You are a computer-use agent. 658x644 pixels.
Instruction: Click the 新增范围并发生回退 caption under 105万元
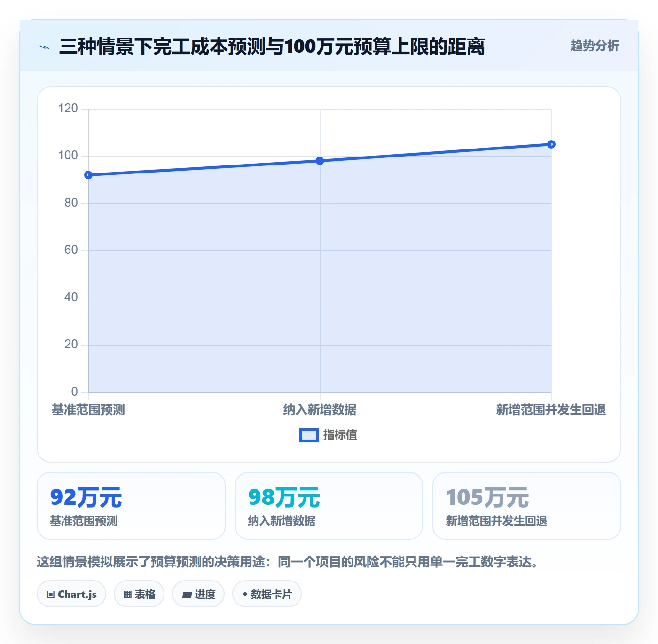[x=496, y=521]
